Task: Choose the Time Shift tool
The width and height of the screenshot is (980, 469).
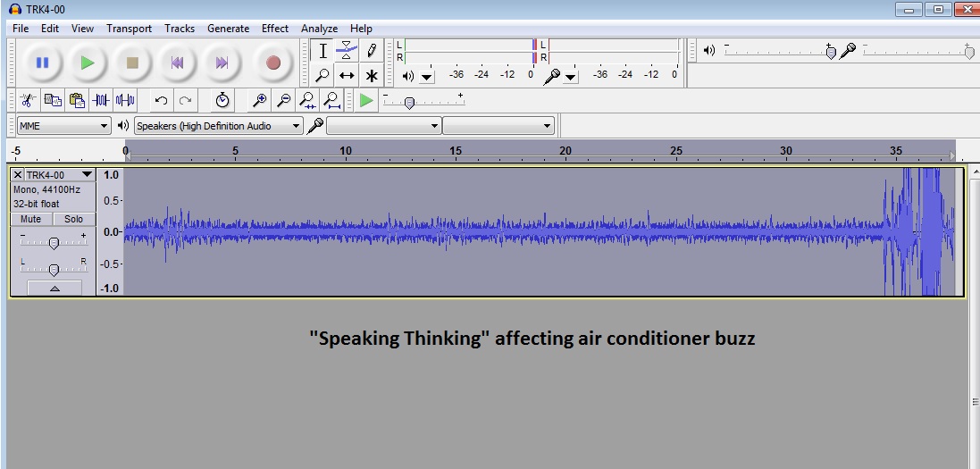Action: click(348, 76)
